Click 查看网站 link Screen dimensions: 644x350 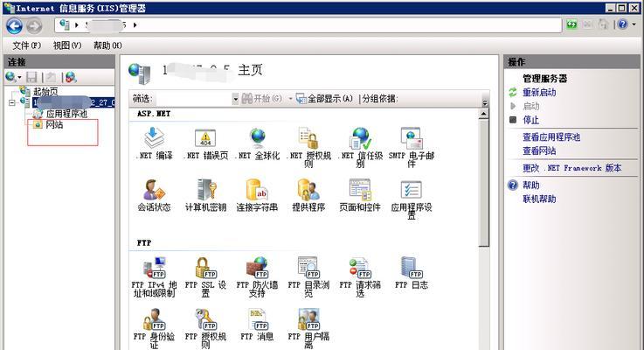(539, 151)
